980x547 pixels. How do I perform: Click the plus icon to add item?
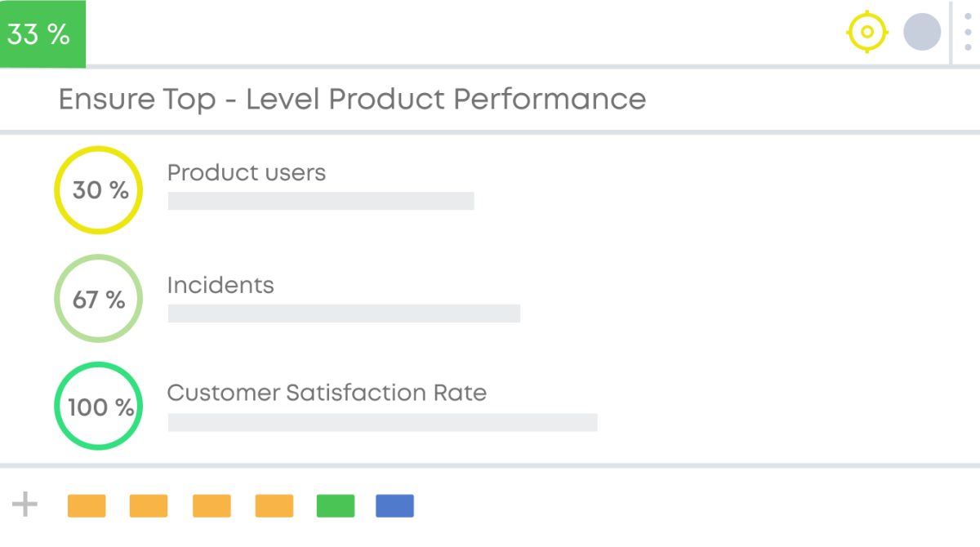pyautogui.click(x=25, y=505)
